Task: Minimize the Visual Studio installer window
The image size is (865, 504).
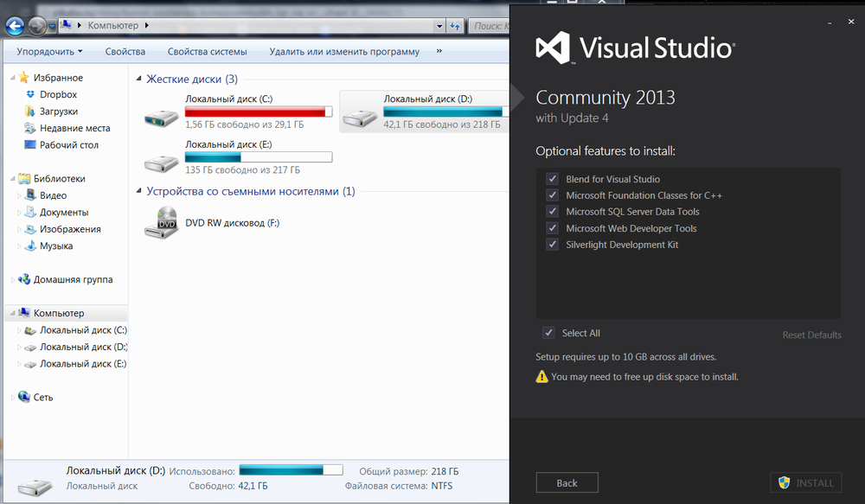Action: 830,22
